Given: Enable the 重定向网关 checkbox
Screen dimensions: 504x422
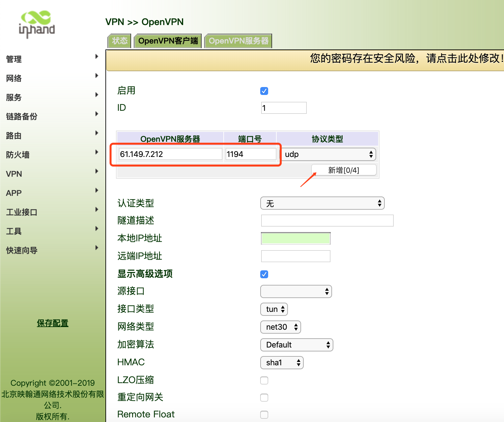Looking at the screenshot, I should coord(264,398).
